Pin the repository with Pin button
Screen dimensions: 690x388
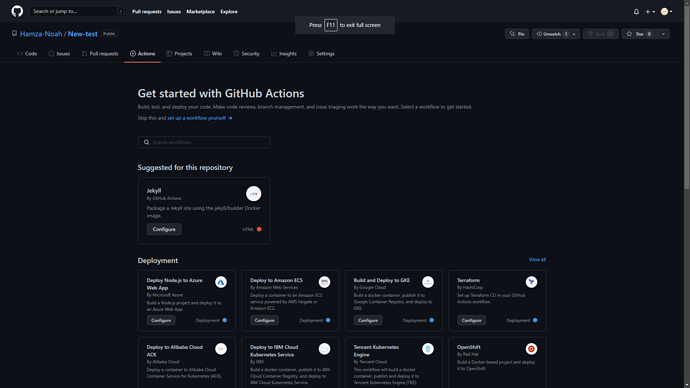point(517,34)
